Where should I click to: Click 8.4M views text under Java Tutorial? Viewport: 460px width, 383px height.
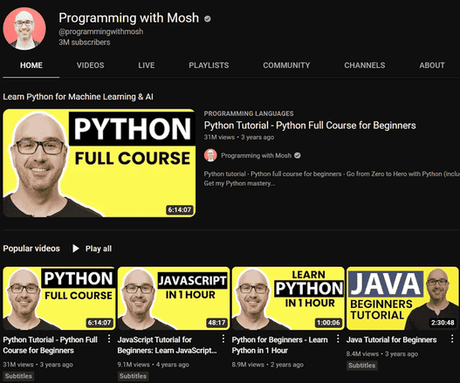[x=362, y=354]
